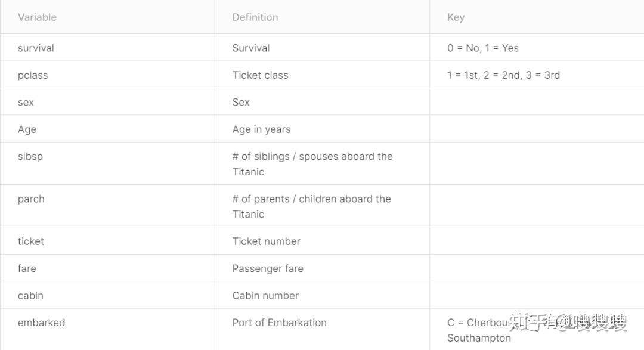The image size is (644, 350).
Task: Click the "Passenger fare" definition
Action: (268, 268)
